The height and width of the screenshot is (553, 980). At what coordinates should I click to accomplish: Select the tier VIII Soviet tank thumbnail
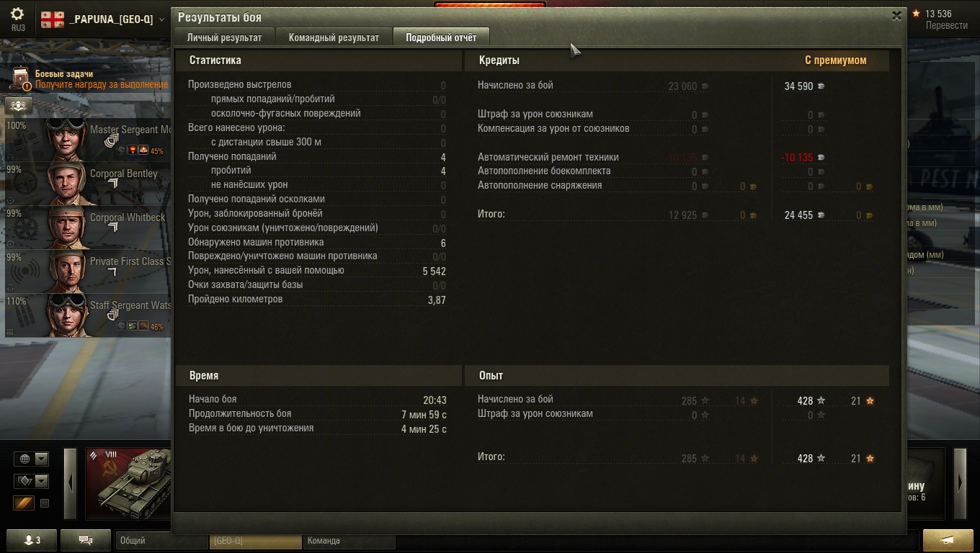click(x=128, y=484)
